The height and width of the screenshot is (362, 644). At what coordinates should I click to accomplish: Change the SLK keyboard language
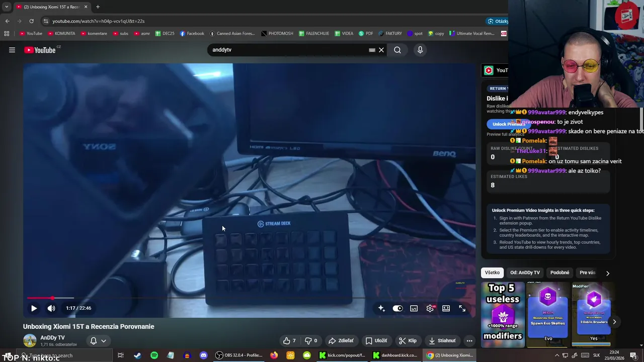coord(596,355)
